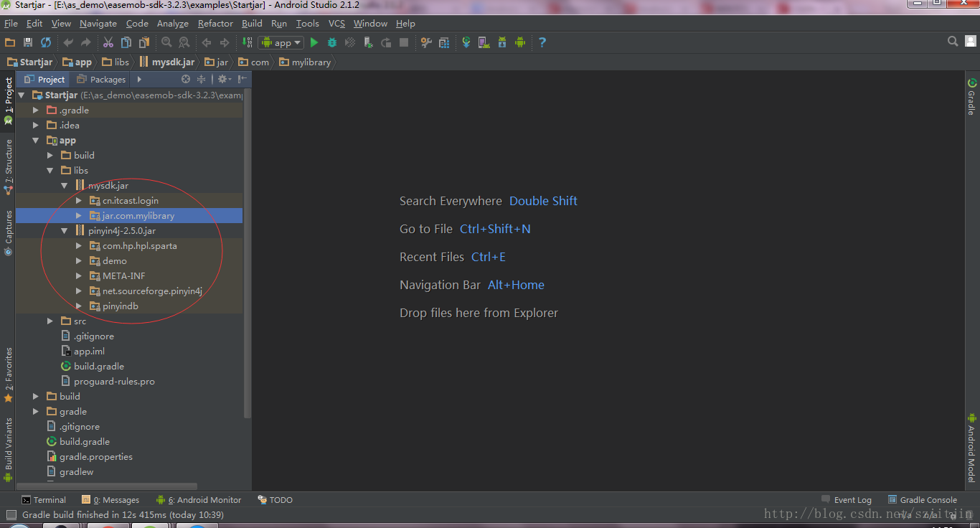Click the Replace toolbar icon

184,42
